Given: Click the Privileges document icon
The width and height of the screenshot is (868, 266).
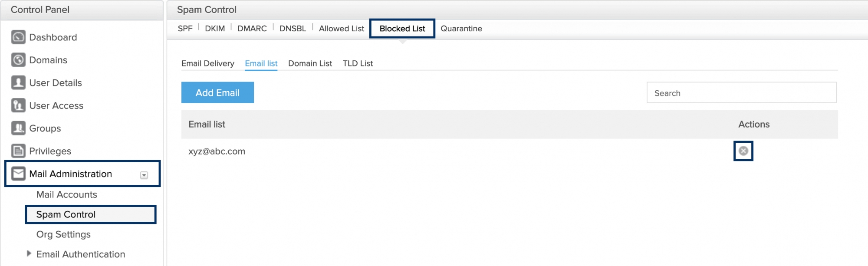Looking at the screenshot, I should (x=18, y=151).
